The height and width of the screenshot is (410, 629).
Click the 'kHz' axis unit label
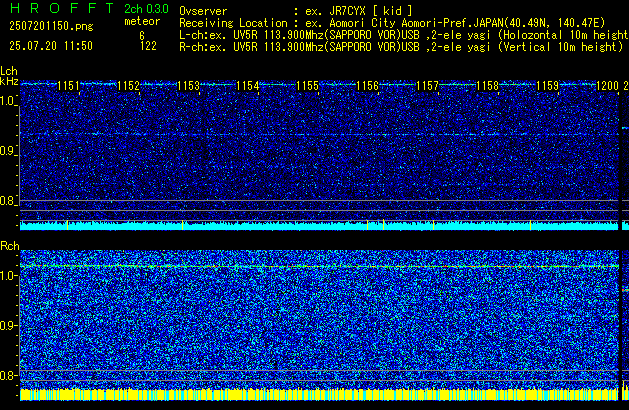pos(9,81)
